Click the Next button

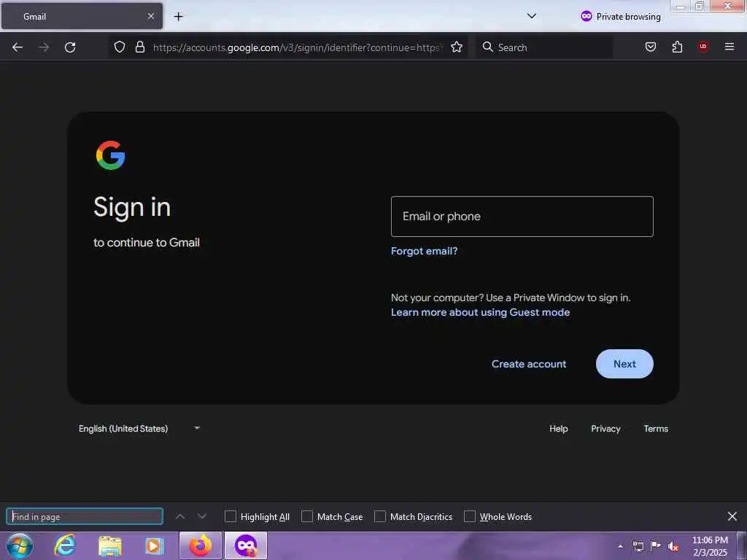(x=624, y=364)
